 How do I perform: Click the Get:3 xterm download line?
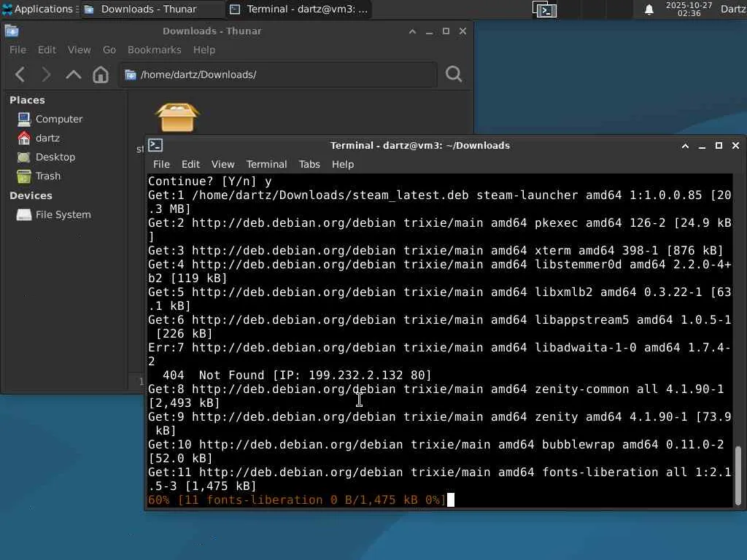click(x=436, y=251)
